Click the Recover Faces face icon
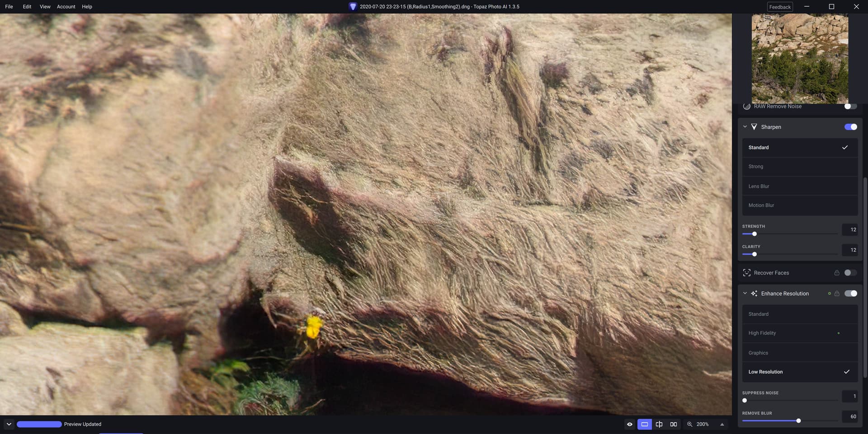868x434 pixels. point(746,273)
